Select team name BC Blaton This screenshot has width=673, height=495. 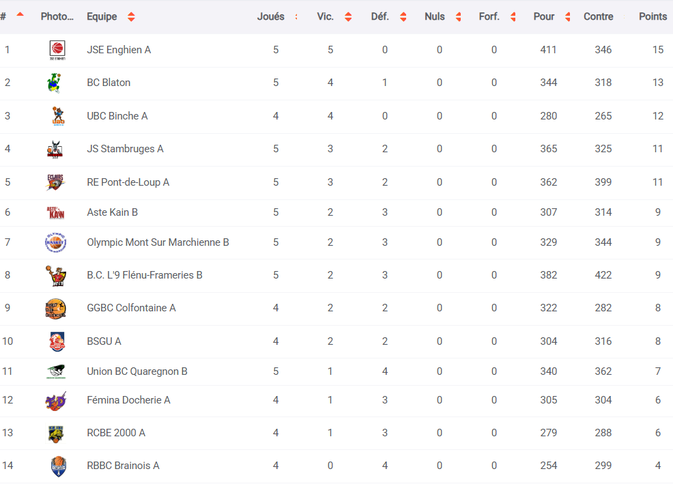[x=109, y=82]
